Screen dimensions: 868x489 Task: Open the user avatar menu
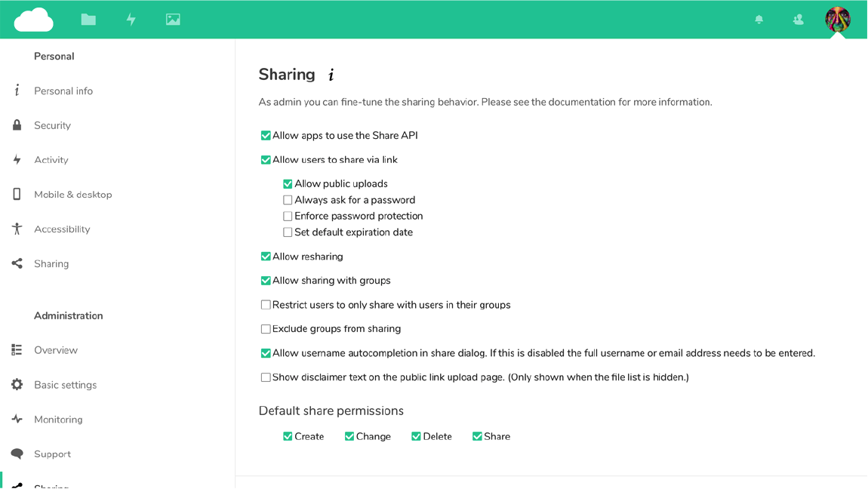(x=837, y=20)
